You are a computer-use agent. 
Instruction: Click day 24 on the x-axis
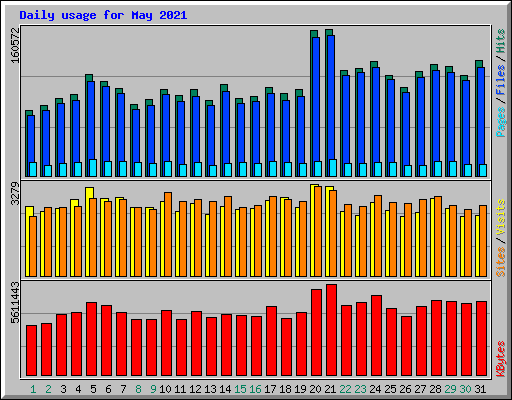(375, 389)
